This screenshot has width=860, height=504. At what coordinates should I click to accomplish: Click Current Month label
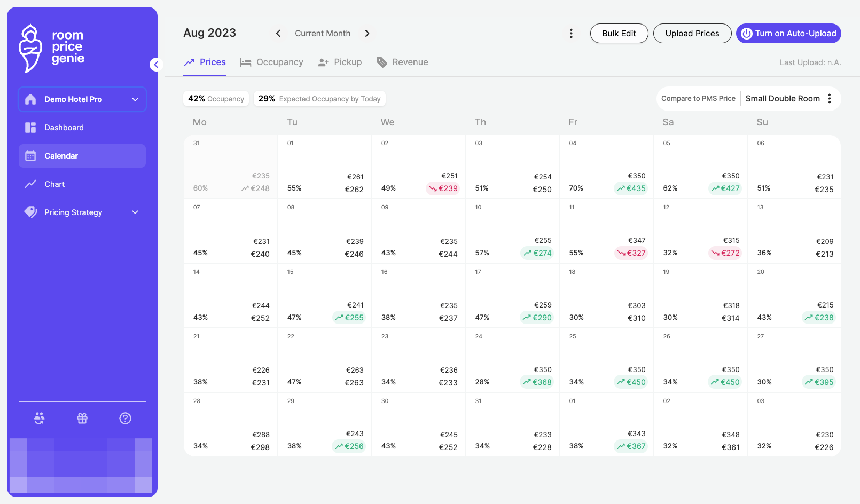click(323, 33)
